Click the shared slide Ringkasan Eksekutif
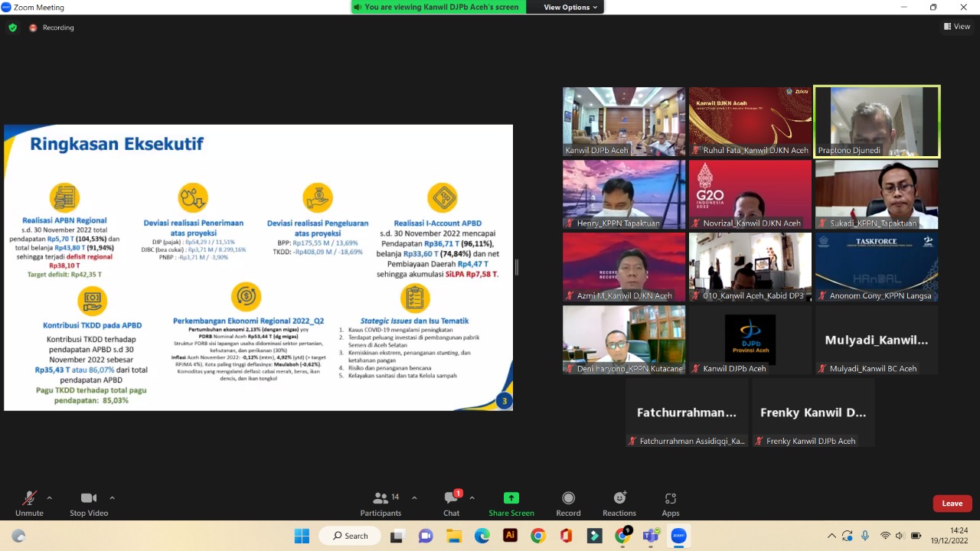980x551 pixels. click(x=258, y=268)
